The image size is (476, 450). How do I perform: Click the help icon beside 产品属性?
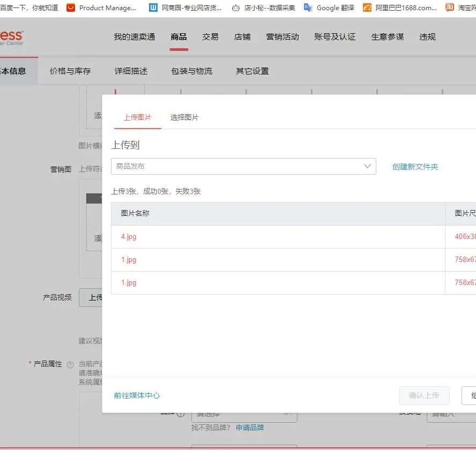[70, 364]
